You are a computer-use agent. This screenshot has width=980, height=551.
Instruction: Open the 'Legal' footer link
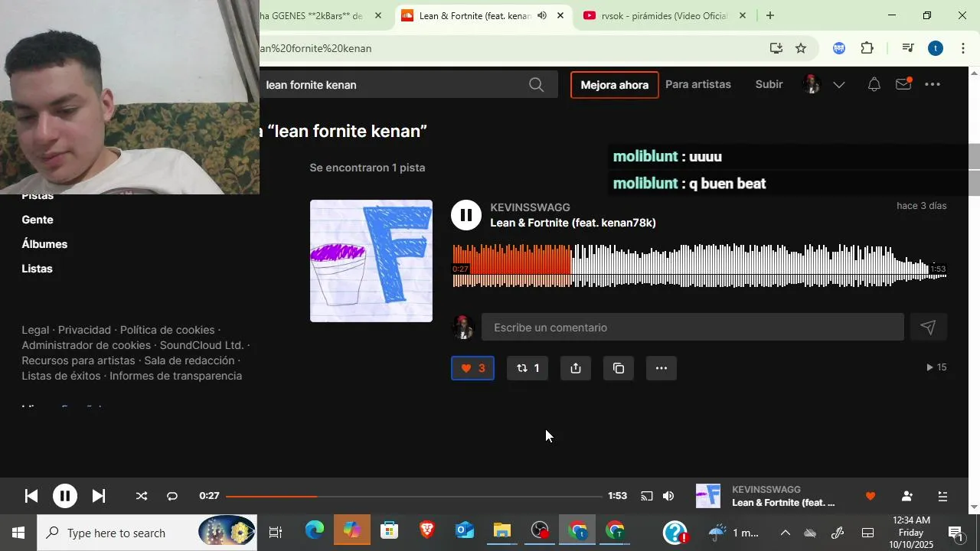tap(35, 330)
